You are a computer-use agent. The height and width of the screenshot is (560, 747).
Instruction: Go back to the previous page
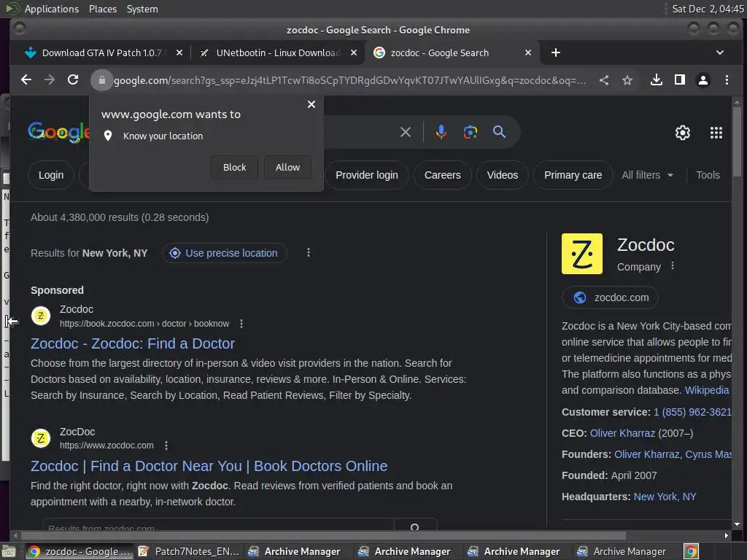click(26, 80)
